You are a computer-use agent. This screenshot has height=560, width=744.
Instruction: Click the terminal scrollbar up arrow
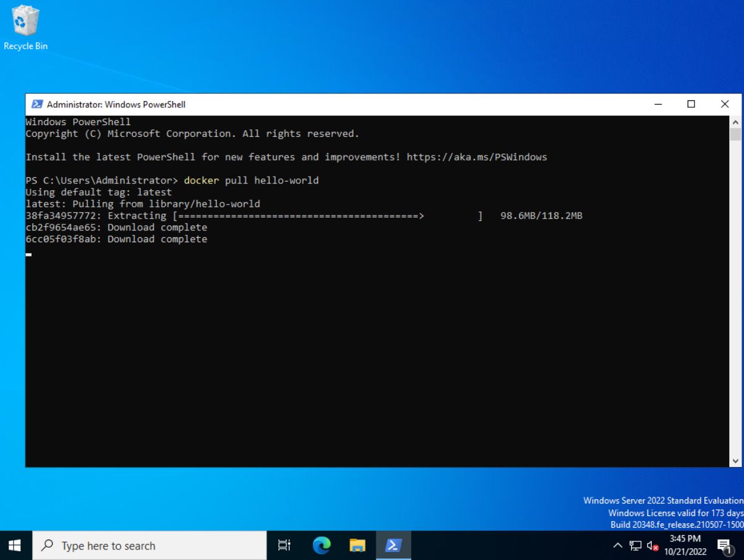point(735,121)
